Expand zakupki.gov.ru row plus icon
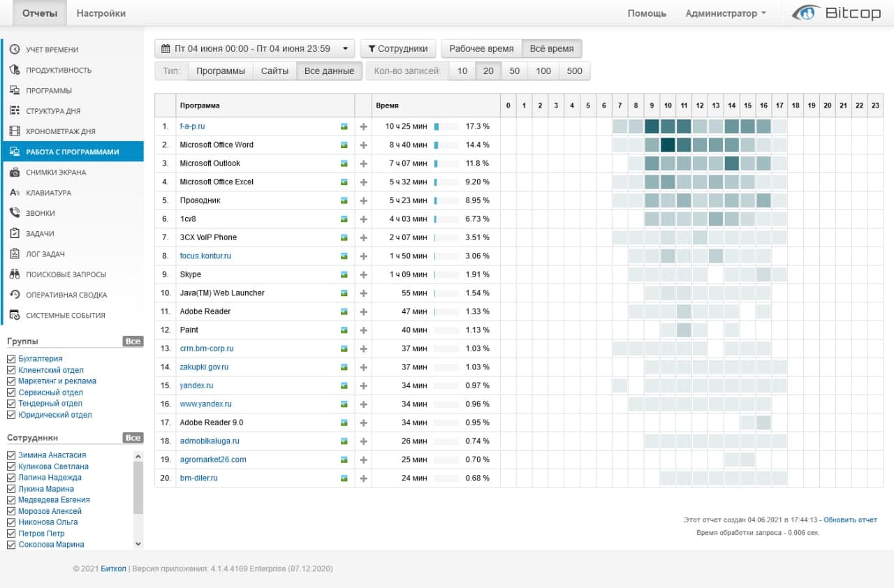The width and height of the screenshot is (894, 588). pyautogui.click(x=363, y=367)
